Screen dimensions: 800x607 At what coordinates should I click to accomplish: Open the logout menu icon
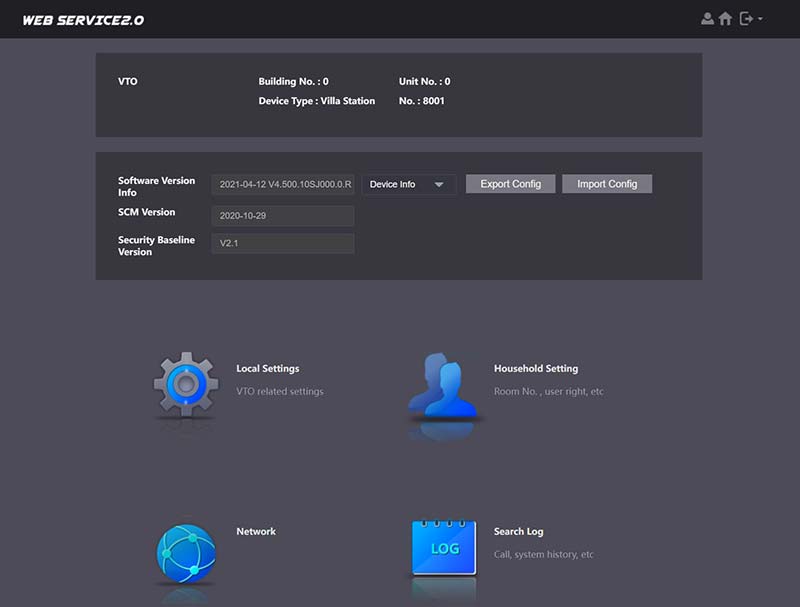coord(751,19)
